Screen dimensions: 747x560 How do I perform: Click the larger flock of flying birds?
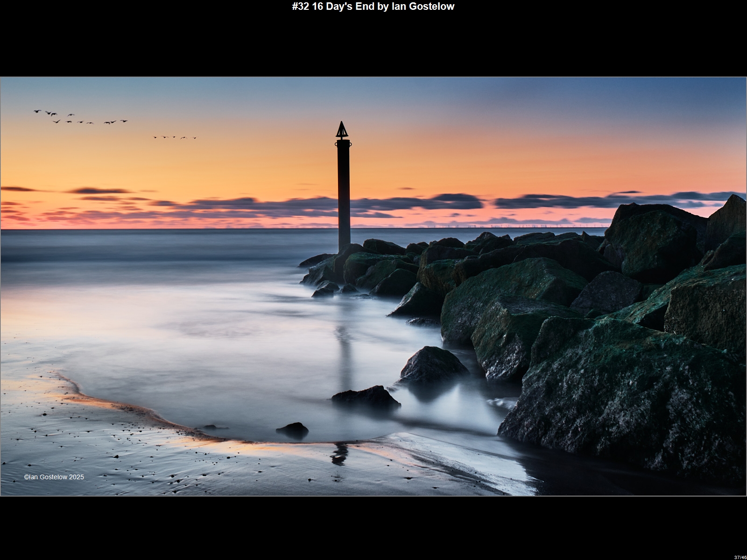(x=79, y=118)
